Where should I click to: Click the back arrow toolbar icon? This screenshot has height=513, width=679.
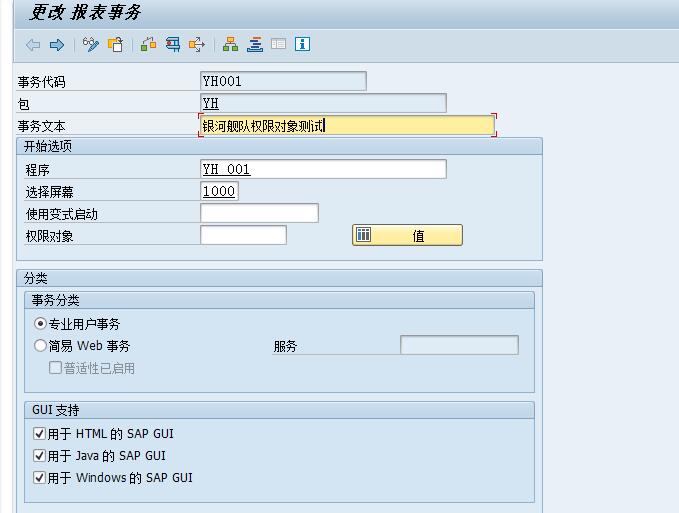coord(33,45)
